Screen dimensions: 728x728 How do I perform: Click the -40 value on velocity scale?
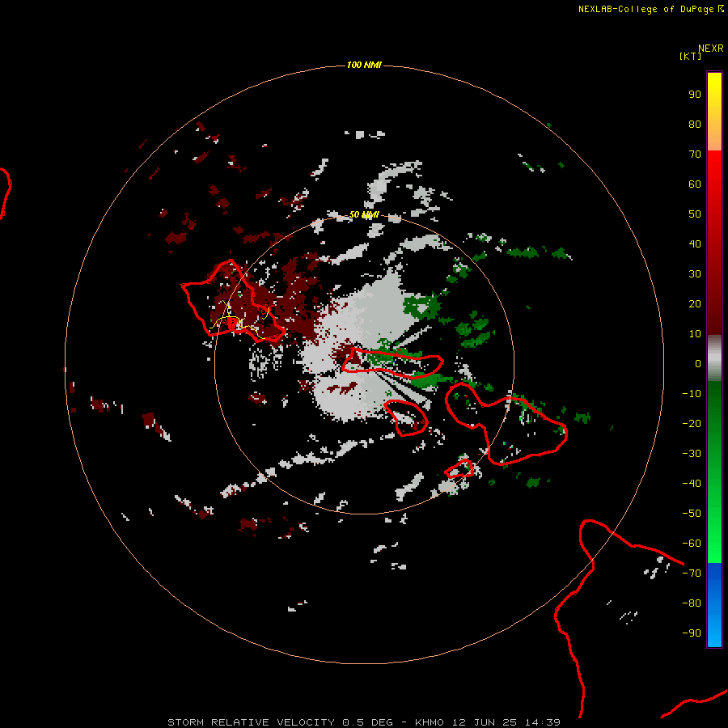[692, 484]
